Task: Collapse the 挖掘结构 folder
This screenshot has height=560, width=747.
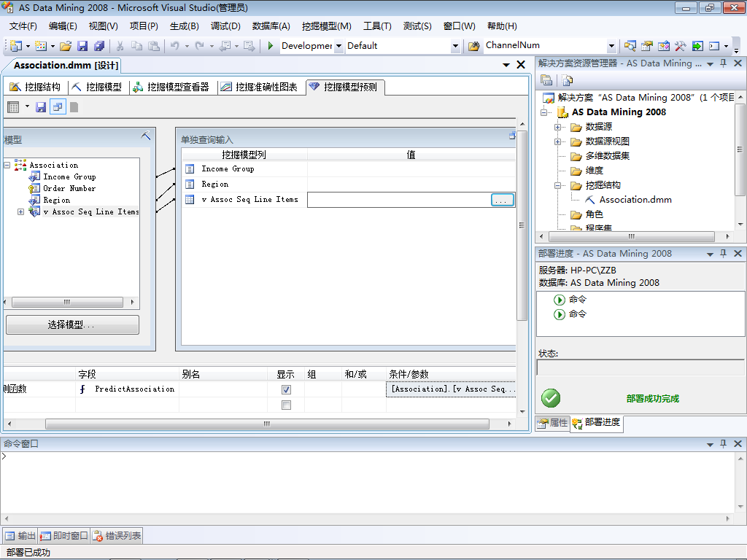Action: click(557, 186)
